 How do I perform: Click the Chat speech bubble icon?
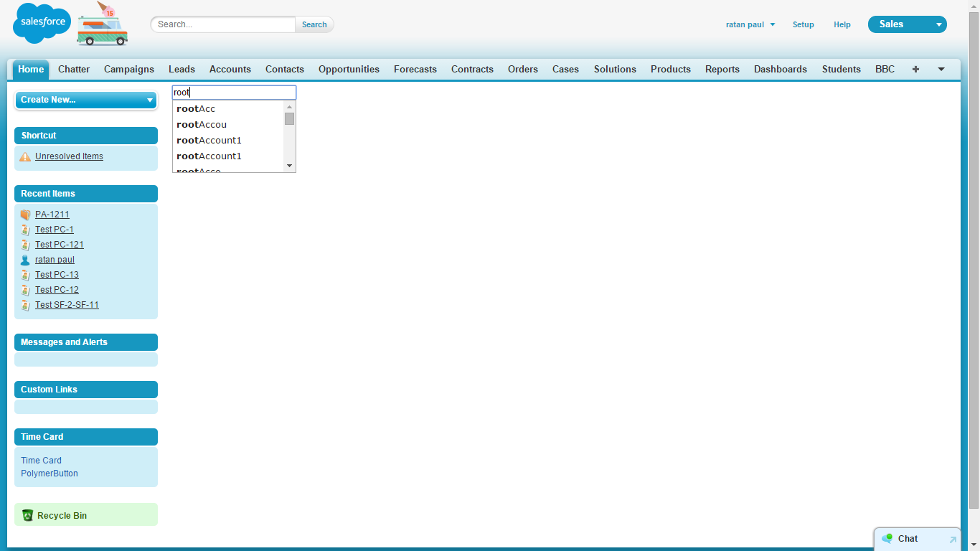tap(887, 538)
